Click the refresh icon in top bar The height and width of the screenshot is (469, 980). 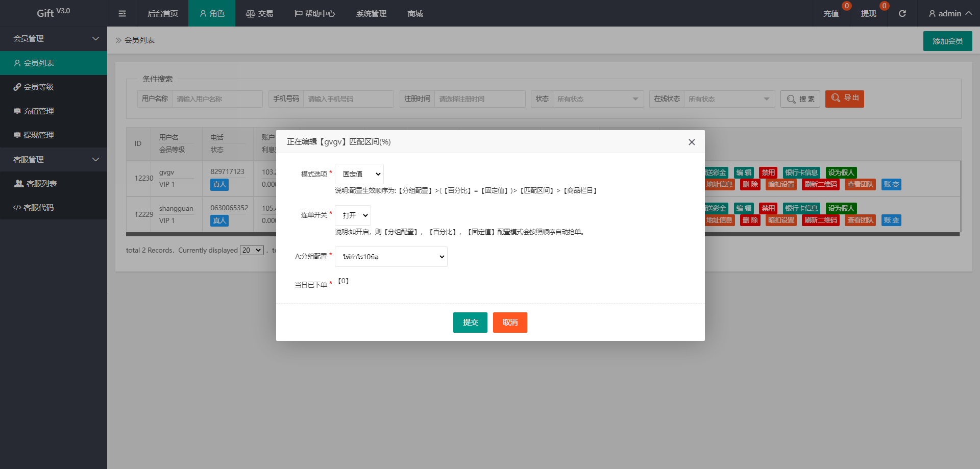coord(902,14)
